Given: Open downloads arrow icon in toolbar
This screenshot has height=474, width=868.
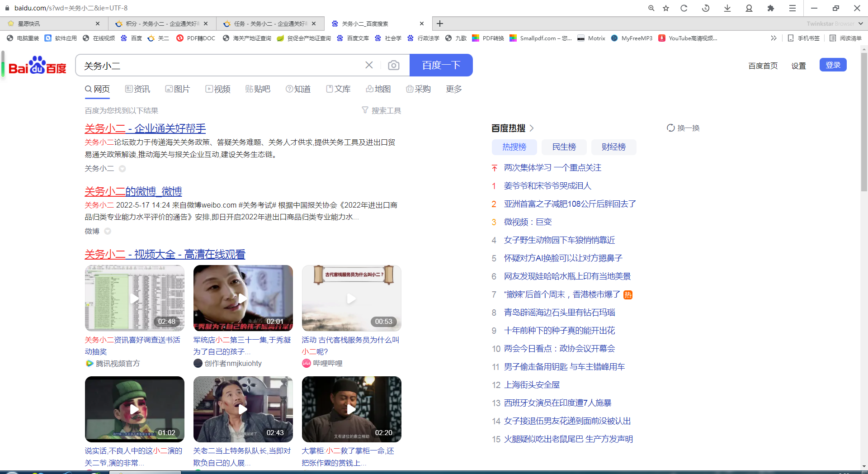Looking at the screenshot, I should tap(727, 8).
